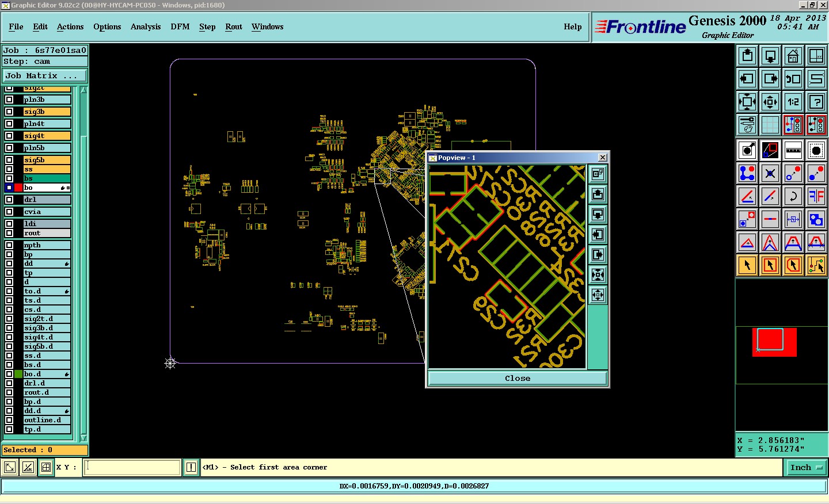Image resolution: width=829 pixels, height=504 pixels.
Task: Toggle the grid display icon
Action: pyautogui.click(x=770, y=125)
